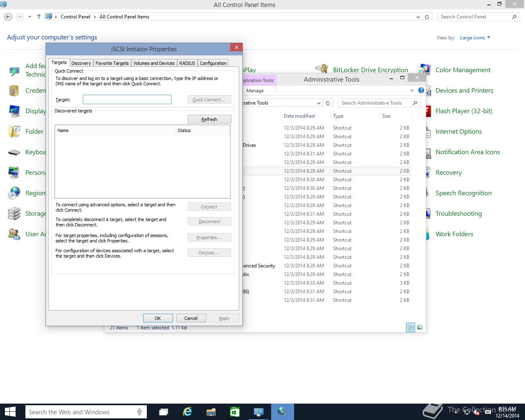Refresh Administrative Tools address bar

coord(328,103)
